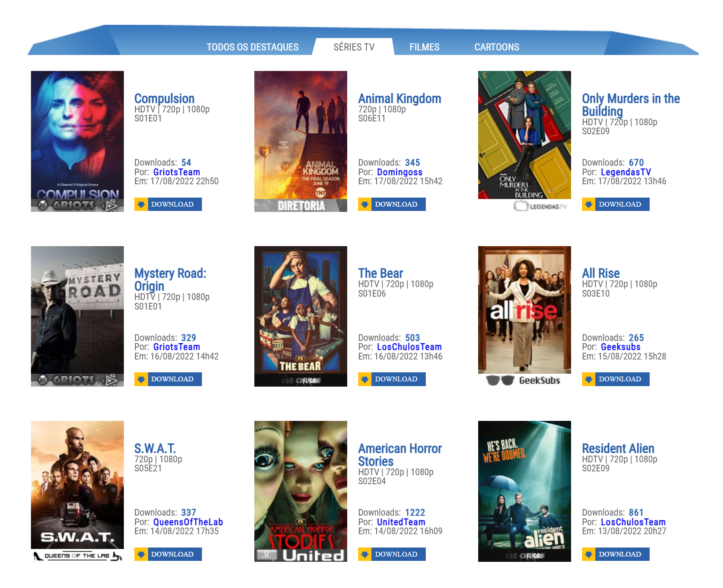
Task: Click the All Rise poster thumbnail
Action: (x=524, y=316)
